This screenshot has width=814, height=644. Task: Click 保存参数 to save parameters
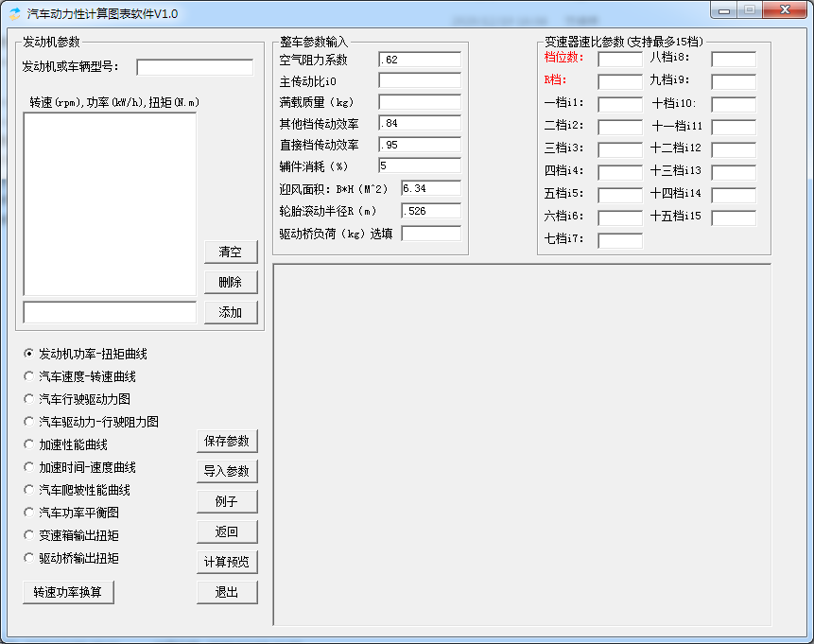click(227, 441)
